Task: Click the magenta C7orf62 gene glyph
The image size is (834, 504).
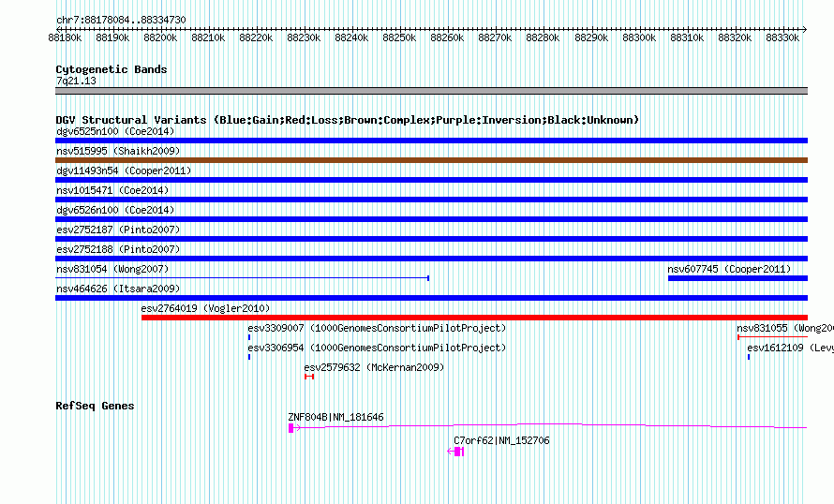Action: 455,452
